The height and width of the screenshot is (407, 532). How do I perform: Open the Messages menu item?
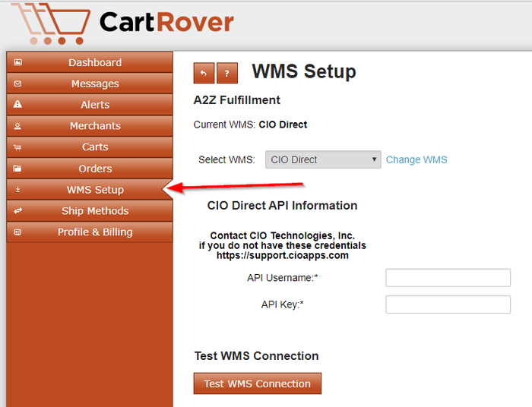coord(90,84)
